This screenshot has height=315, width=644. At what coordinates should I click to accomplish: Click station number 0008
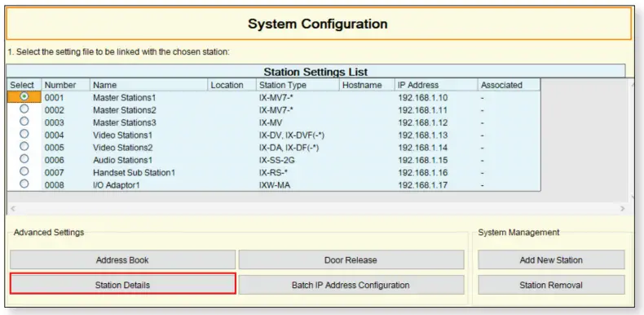[55, 185]
